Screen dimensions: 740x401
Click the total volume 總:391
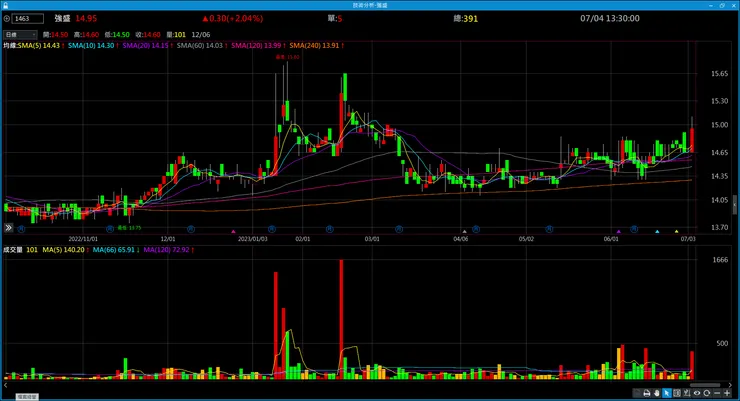click(x=465, y=18)
